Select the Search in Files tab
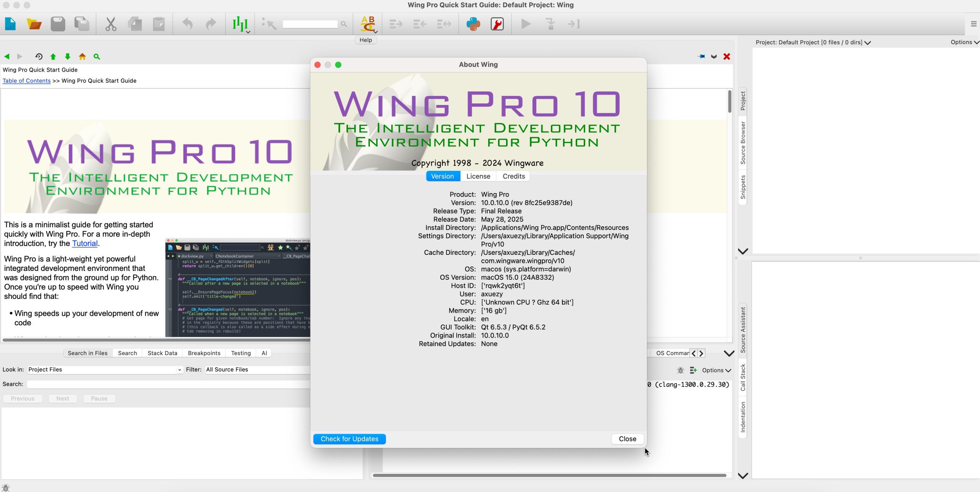The image size is (980, 492). [x=88, y=353]
